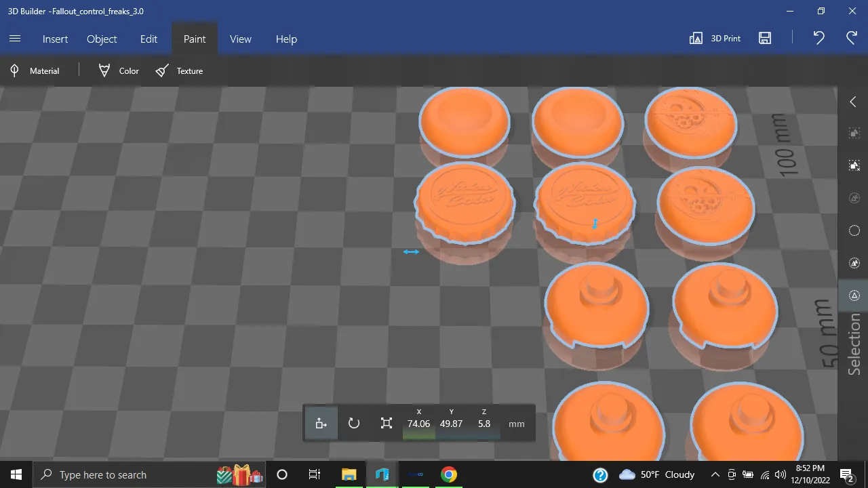Choose the Texture paint tool
The image size is (868, 488).
tap(179, 70)
